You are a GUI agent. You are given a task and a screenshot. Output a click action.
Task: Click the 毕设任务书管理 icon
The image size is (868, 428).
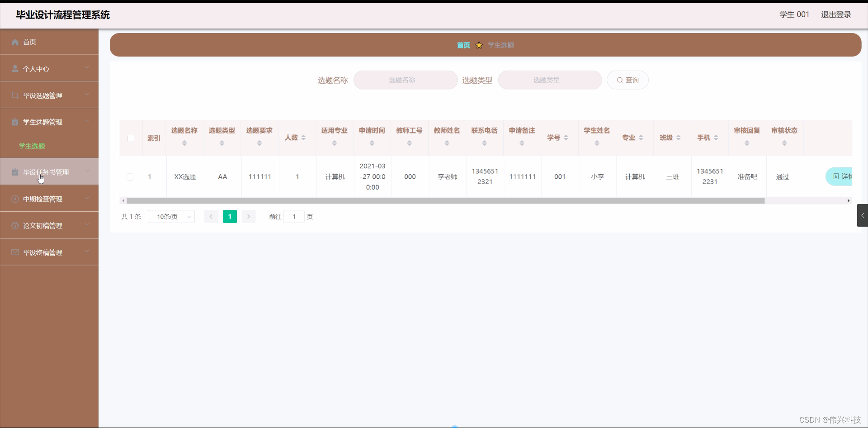(15, 171)
